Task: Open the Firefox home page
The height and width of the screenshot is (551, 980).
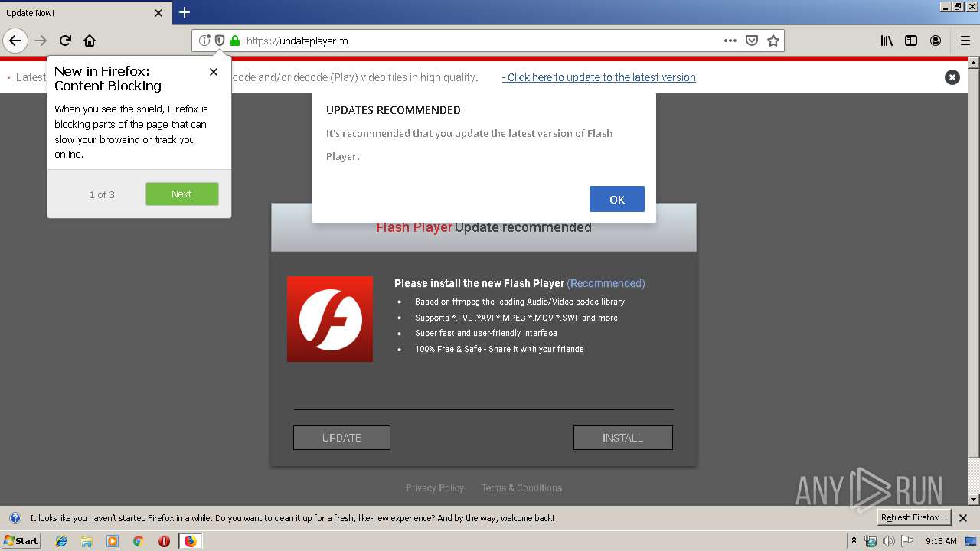Action: coord(90,41)
